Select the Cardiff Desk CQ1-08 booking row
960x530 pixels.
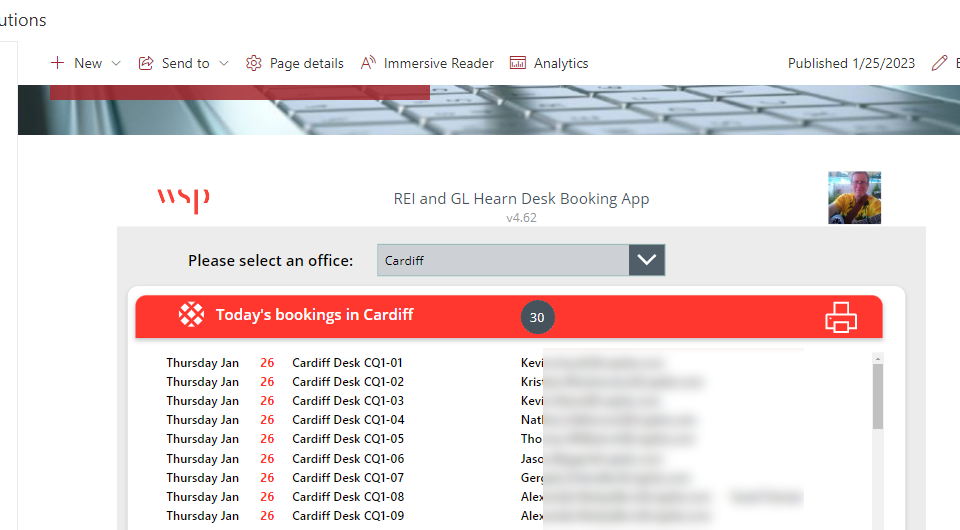(x=502, y=496)
